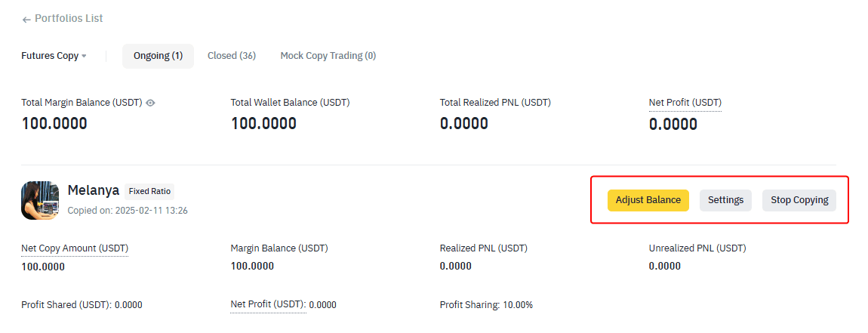Viewport: 868px width, 333px height.
Task: Click the Melanya trader name
Action: tap(93, 190)
